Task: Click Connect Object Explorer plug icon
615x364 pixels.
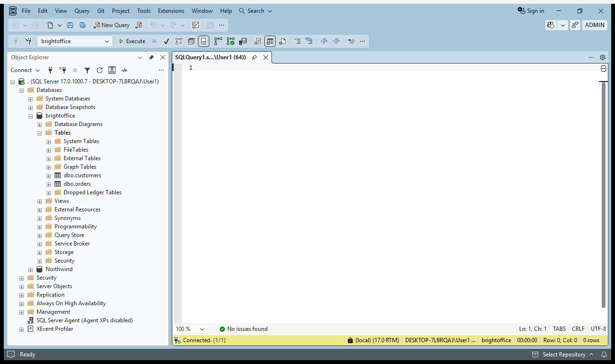Action: pyautogui.click(x=50, y=70)
